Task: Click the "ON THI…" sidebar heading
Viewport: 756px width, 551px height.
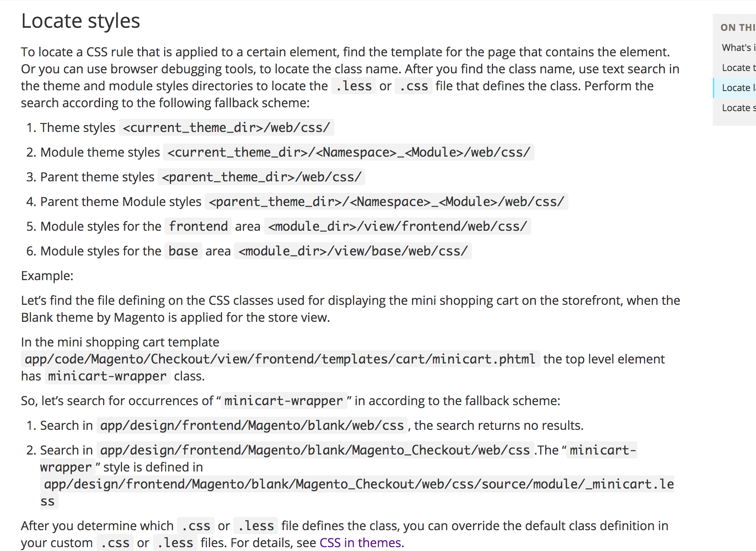Action: click(737, 27)
